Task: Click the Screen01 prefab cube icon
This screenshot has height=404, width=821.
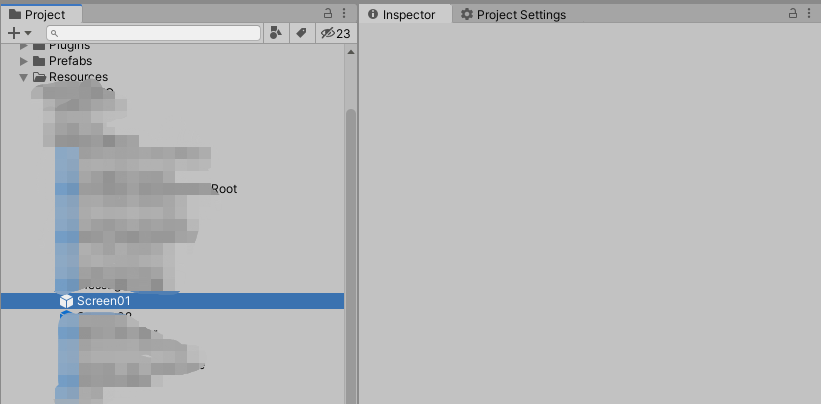Action: tap(66, 301)
